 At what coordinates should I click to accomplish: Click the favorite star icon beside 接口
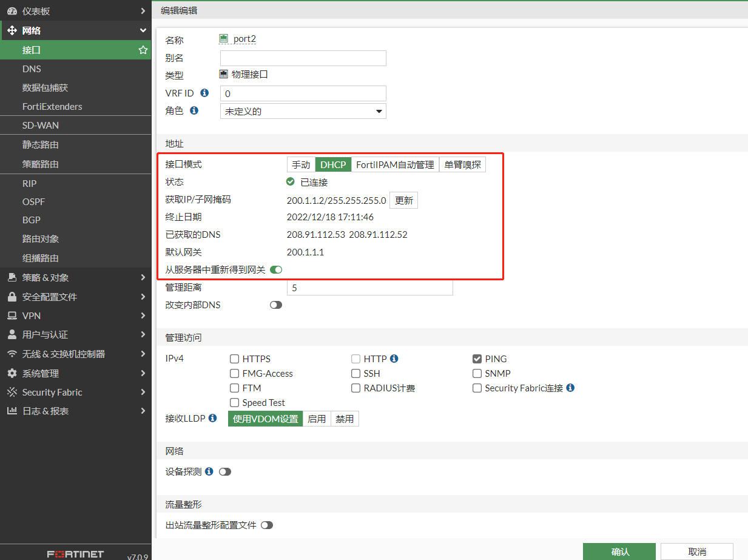tap(143, 50)
